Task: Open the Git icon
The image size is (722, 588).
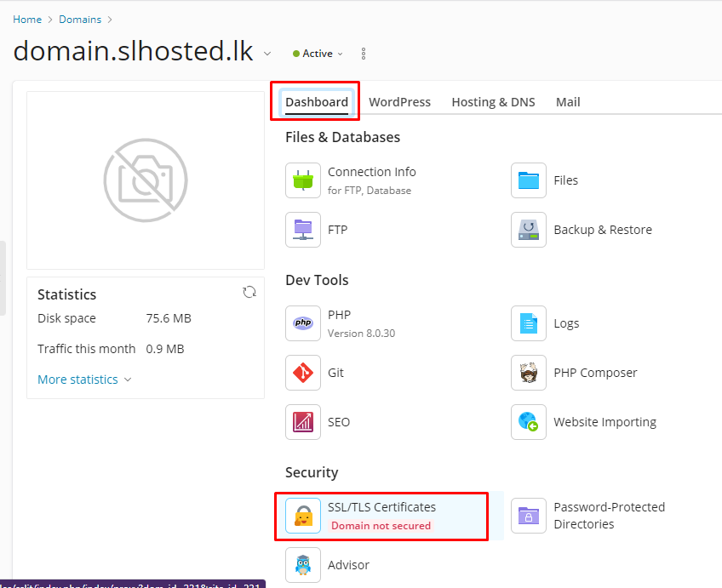Action: click(303, 373)
